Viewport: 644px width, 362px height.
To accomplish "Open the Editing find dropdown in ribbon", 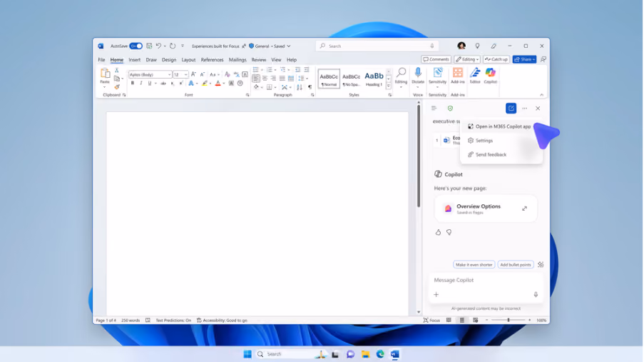I will pyautogui.click(x=401, y=76).
